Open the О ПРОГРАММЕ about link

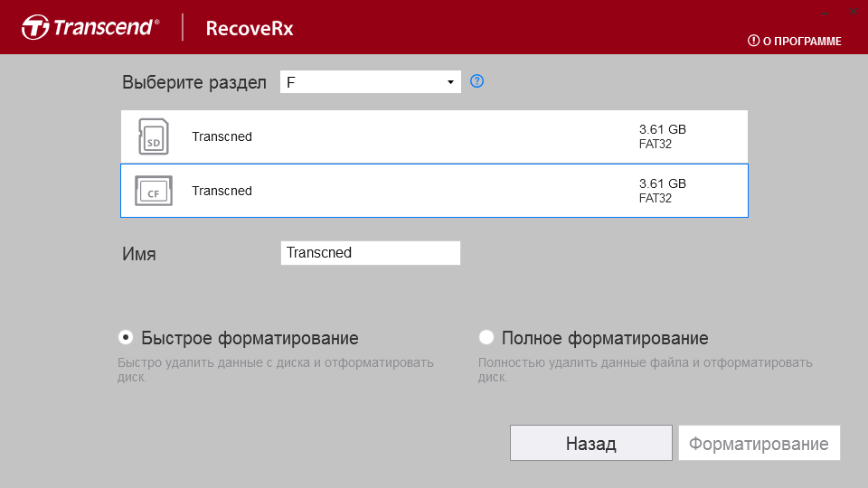click(795, 41)
